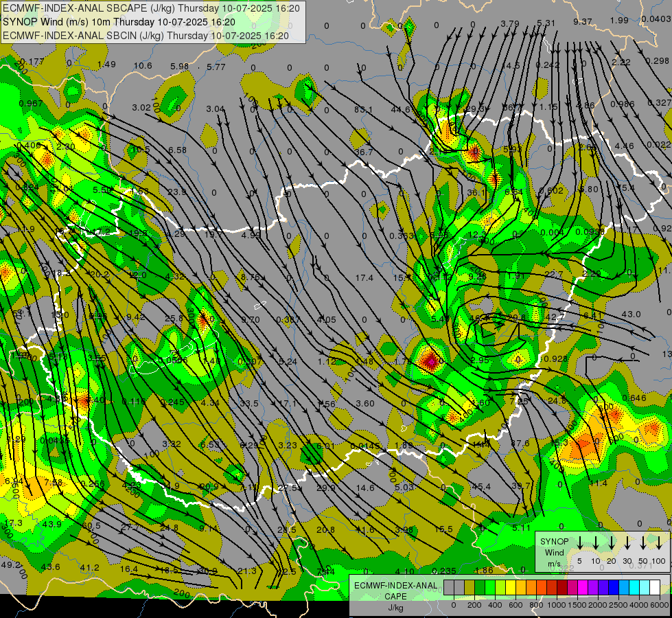Click the value 17.4 in map center
Image resolution: width=672 pixels, height=618 pixels.
pyautogui.click(x=364, y=278)
